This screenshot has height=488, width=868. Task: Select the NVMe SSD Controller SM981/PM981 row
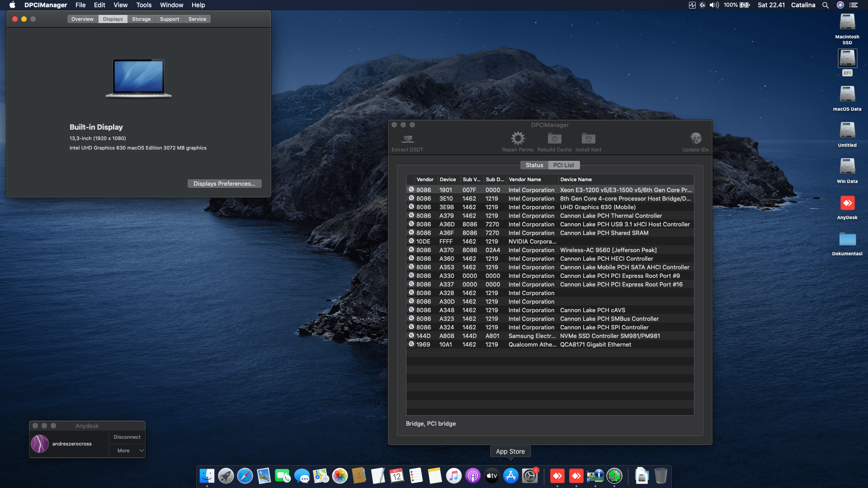550,336
